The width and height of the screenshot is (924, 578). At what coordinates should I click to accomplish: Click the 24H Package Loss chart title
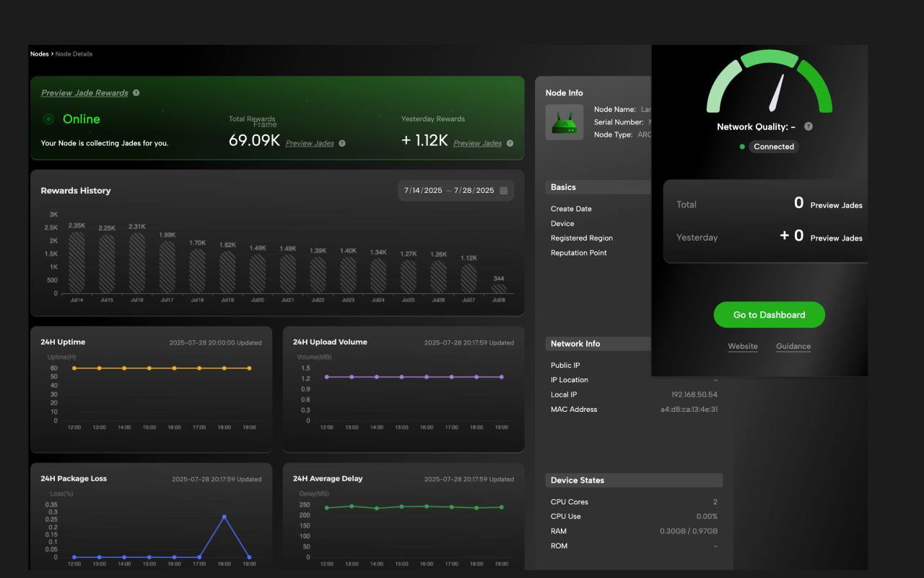click(x=74, y=479)
